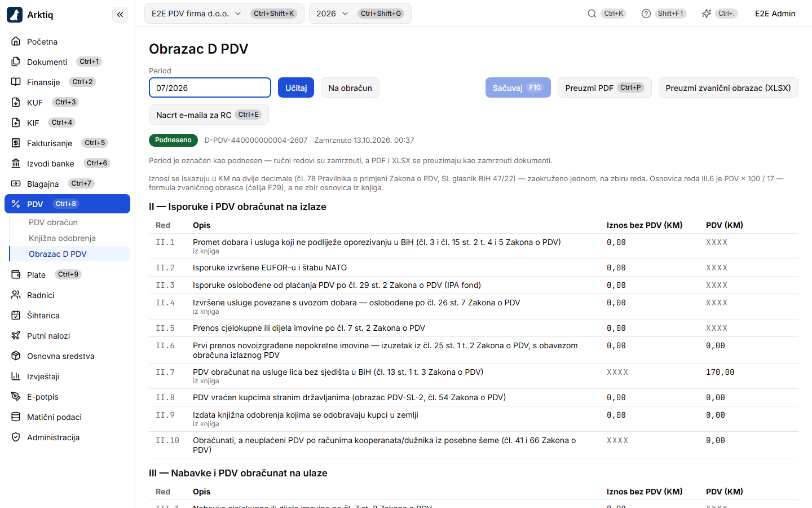This screenshot has width=812, height=508.
Task: Download official form via Preuzmi zvanični obrazac (XLSX)
Action: click(x=728, y=87)
